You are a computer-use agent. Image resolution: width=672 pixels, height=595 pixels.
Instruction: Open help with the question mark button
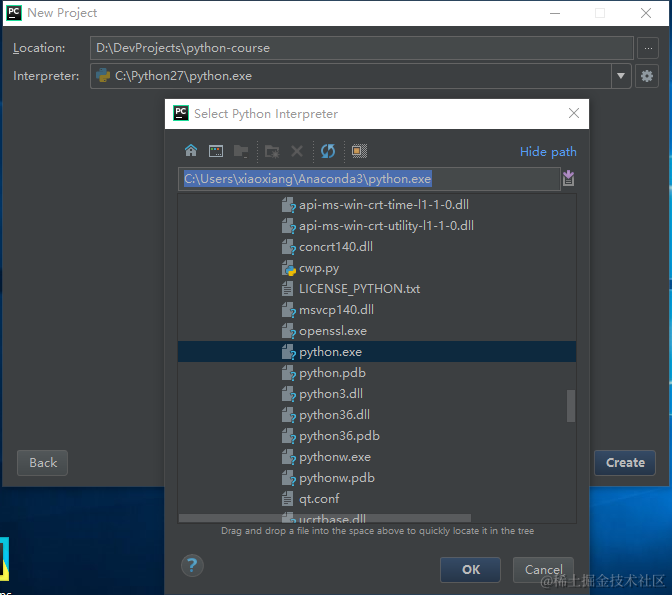(192, 566)
